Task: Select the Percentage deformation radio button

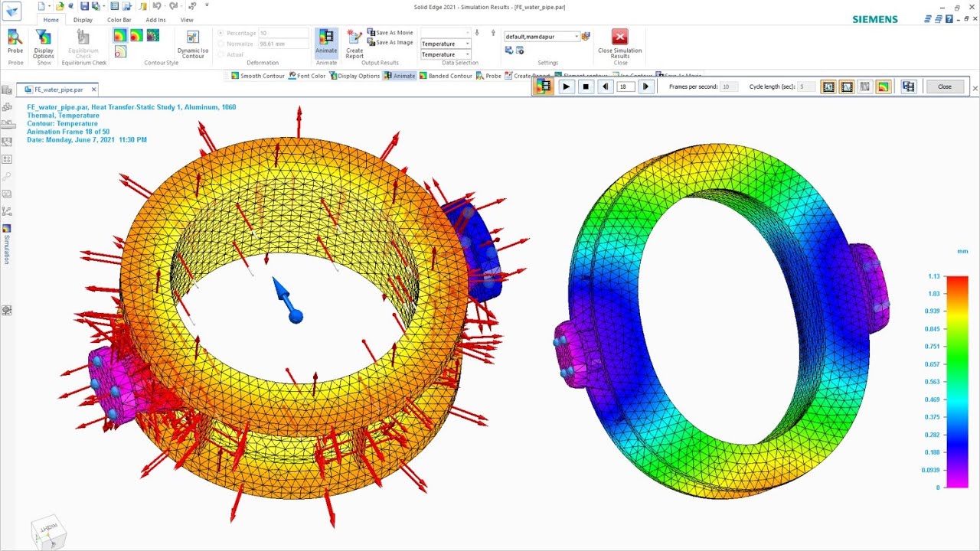Action: click(220, 33)
